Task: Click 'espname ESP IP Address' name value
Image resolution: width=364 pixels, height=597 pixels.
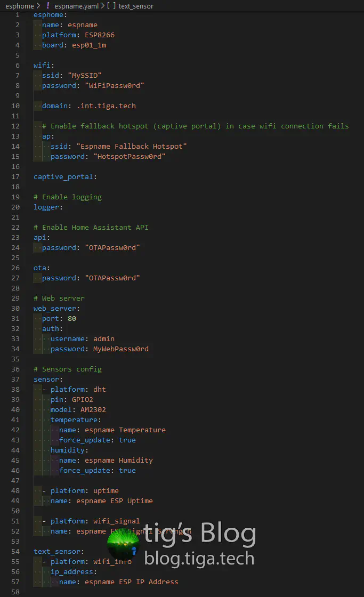Action: click(131, 582)
